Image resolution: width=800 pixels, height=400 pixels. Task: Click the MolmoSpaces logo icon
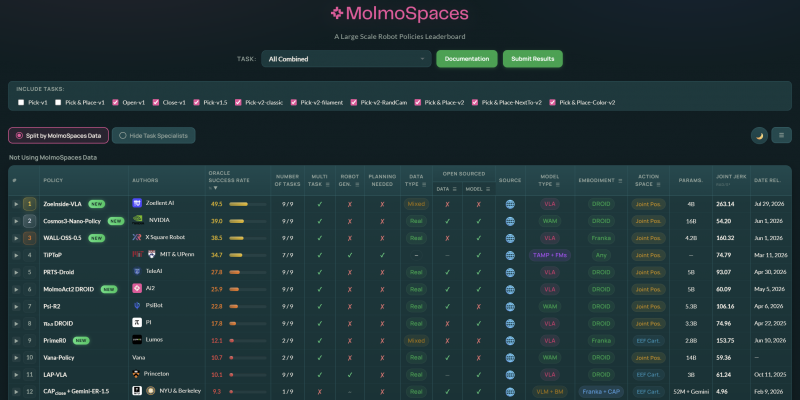coord(337,13)
